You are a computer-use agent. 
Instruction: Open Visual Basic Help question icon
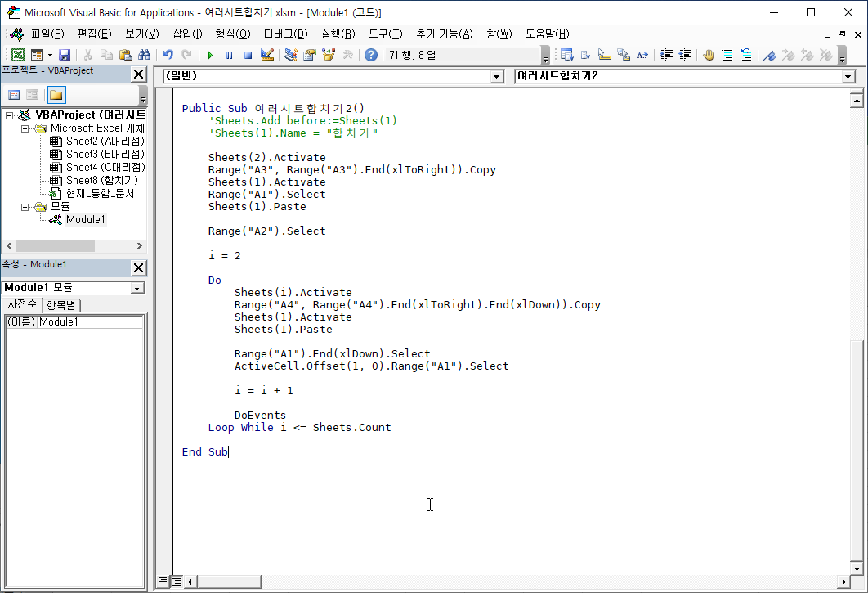point(371,55)
